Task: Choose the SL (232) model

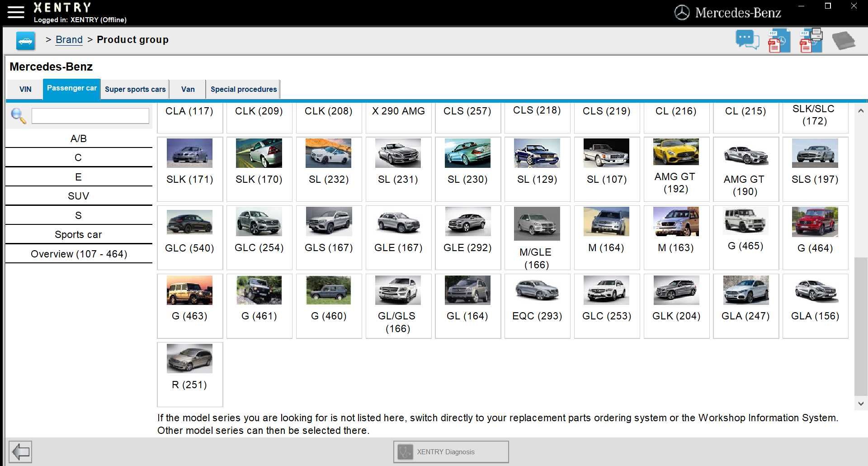Action: pos(329,169)
